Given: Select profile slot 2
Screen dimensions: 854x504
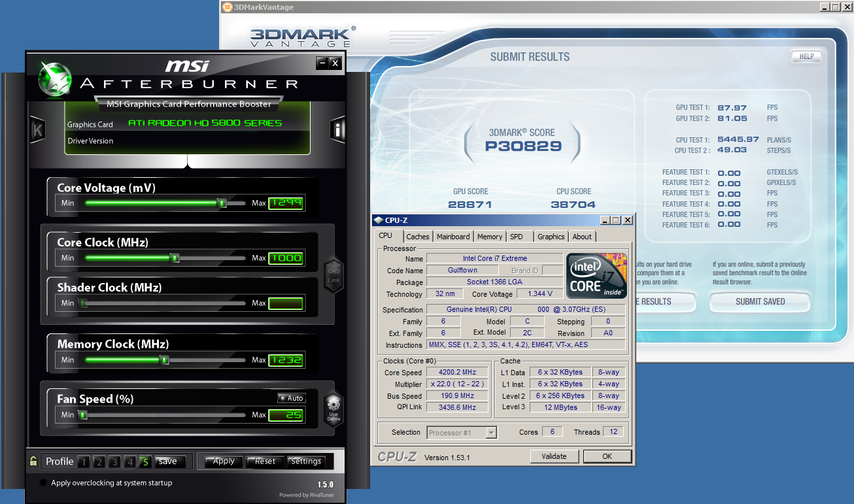Looking at the screenshot, I should (99, 462).
